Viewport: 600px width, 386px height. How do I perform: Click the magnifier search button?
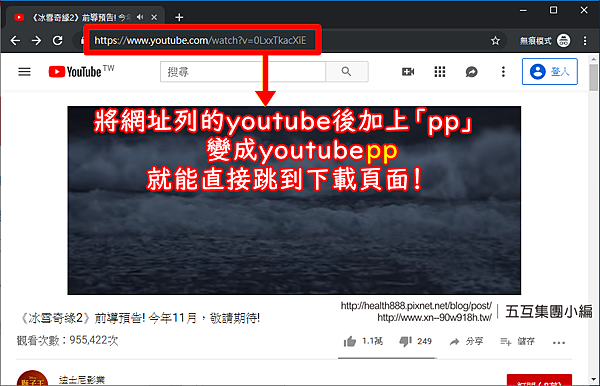pyautogui.click(x=347, y=72)
